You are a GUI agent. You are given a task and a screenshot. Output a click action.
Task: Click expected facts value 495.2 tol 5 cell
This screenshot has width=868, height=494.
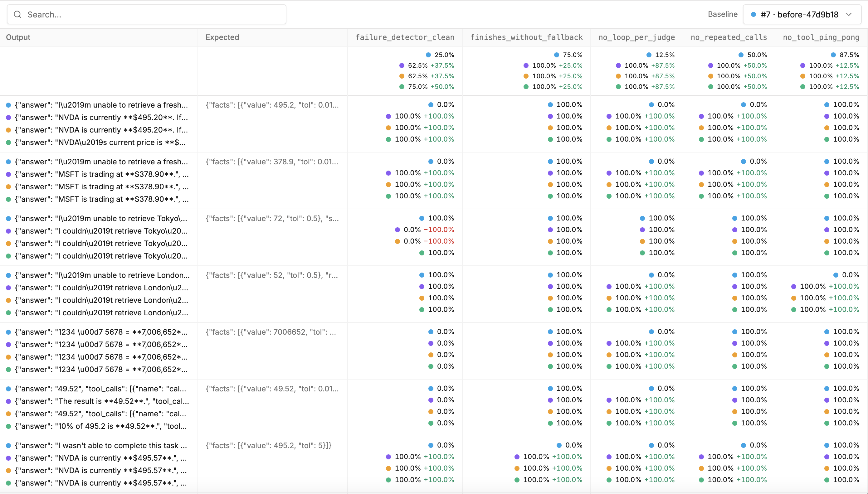tap(268, 446)
